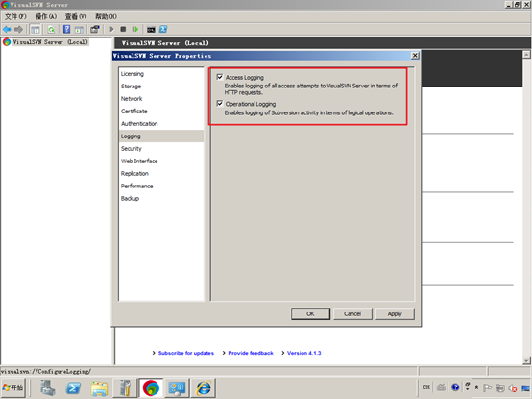Restart the server with the green restart icon
The height and width of the screenshot is (399, 532).
pyautogui.click(x=135, y=30)
